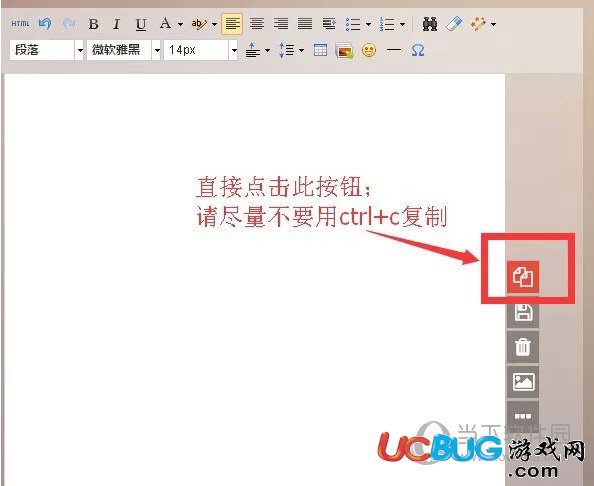Viewport: 594px width, 486px height.
Task: Toggle Bold formatting
Action: pos(94,24)
